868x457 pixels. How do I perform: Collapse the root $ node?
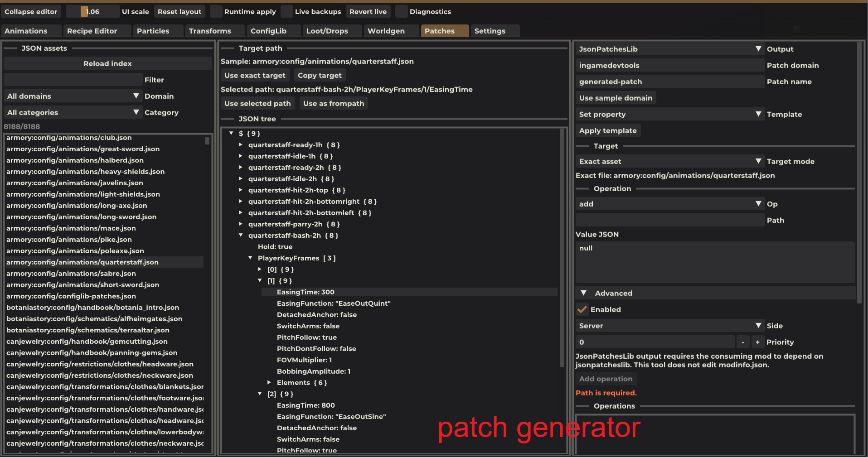[x=231, y=134]
